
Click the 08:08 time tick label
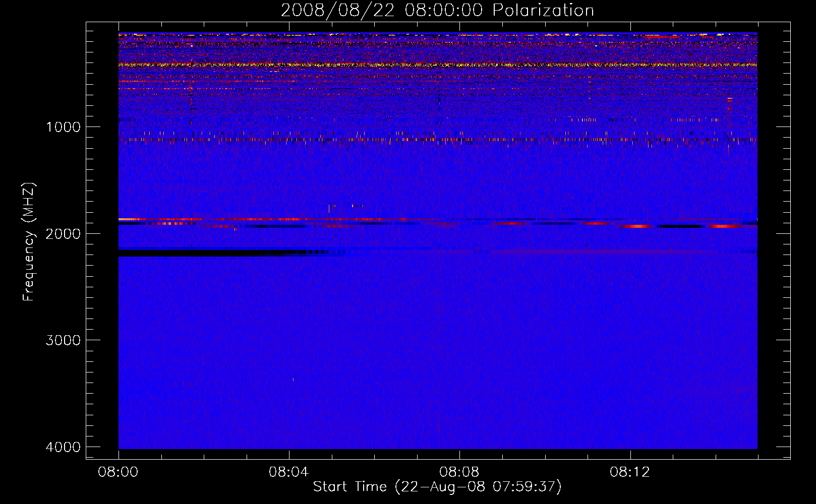coord(459,472)
